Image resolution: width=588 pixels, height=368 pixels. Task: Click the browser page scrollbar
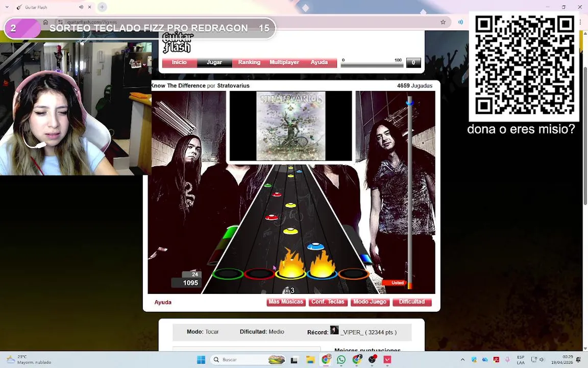click(x=585, y=136)
